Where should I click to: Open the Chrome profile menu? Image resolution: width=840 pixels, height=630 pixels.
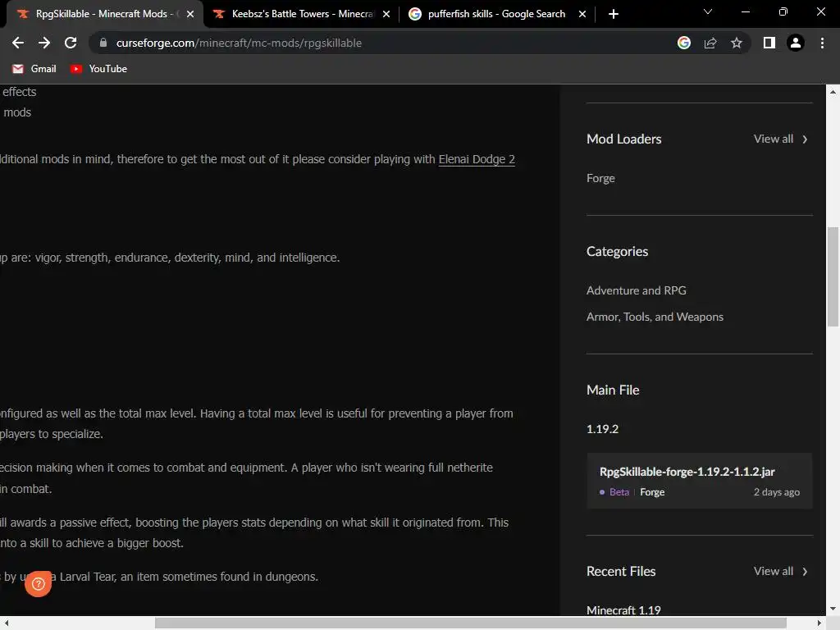tap(796, 43)
